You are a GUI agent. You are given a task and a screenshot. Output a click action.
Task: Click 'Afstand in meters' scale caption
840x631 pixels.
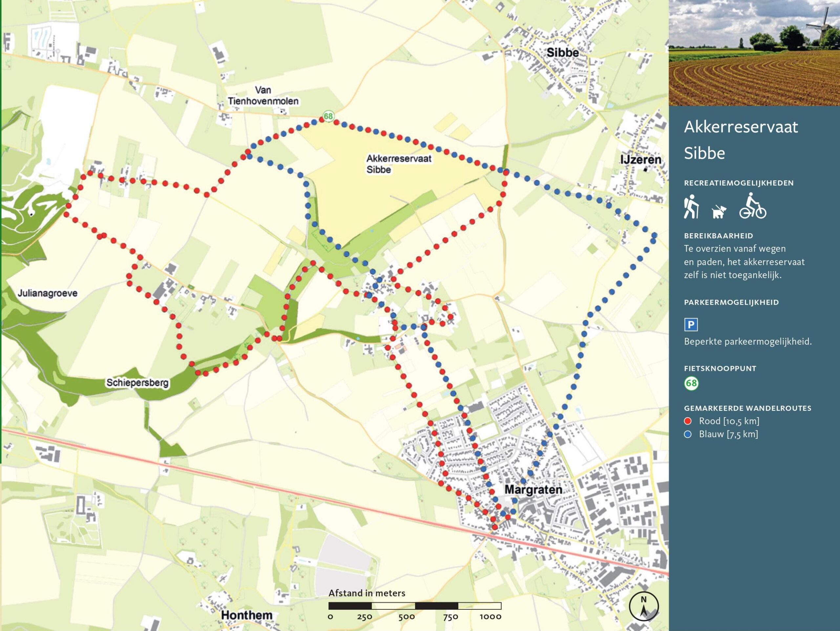pyautogui.click(x=367, y=593)
